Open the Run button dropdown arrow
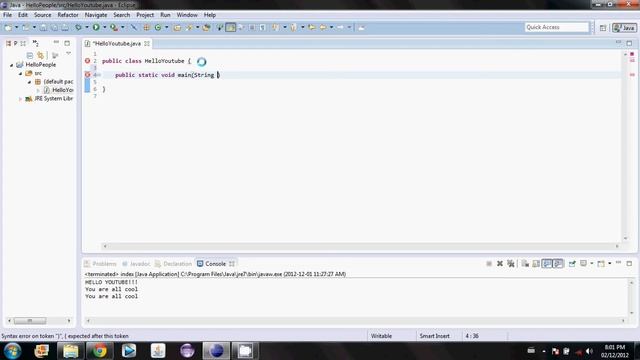Image resolution: width=640 pixels, height=360 pixels. click(104, 27)
